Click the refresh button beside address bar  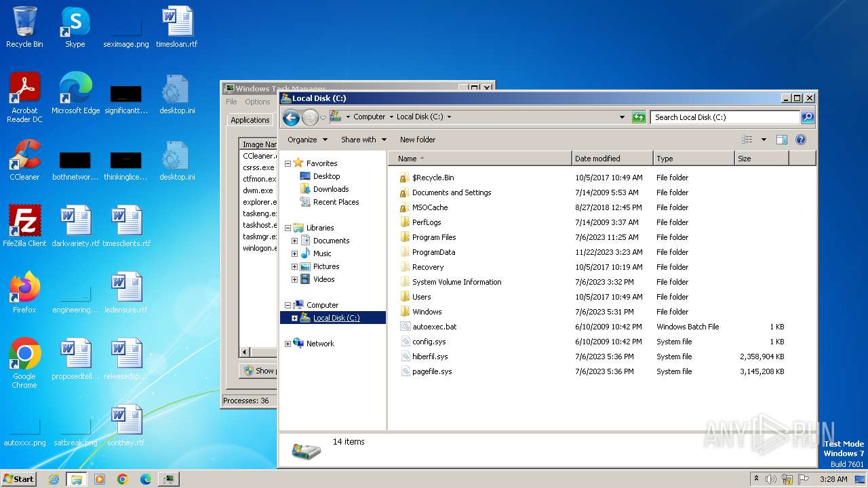tap(639, 117)
